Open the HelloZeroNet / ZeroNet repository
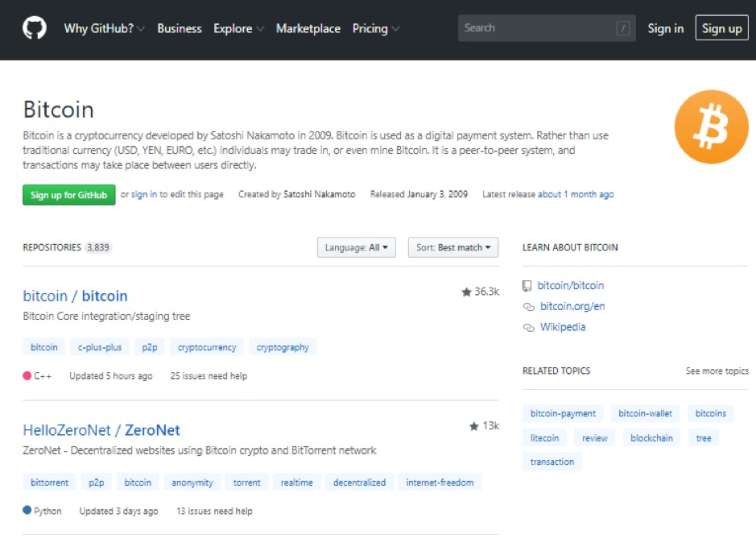Screen dimensions: 756x555 point(101,430)
